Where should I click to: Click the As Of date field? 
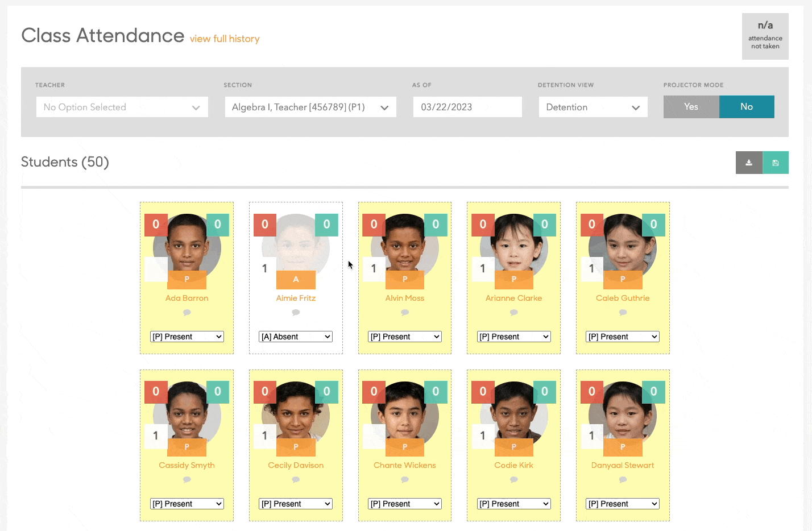[x=467, y=107]
